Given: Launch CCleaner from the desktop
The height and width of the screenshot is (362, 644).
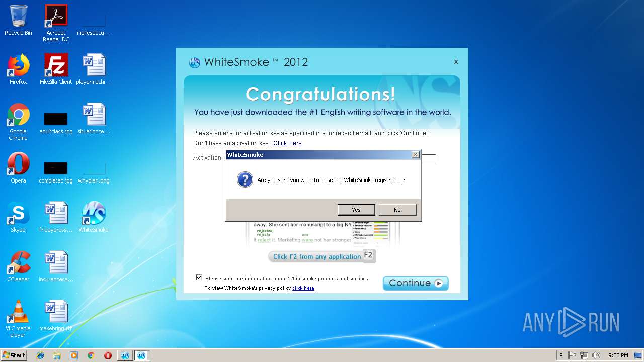Looking at the screenshot, I should [x=18, y=266].
